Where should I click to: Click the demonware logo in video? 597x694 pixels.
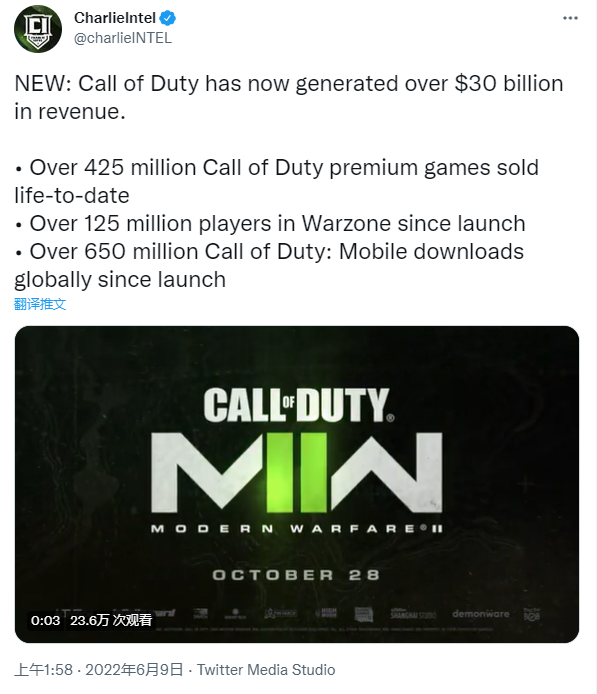(481, 614)
